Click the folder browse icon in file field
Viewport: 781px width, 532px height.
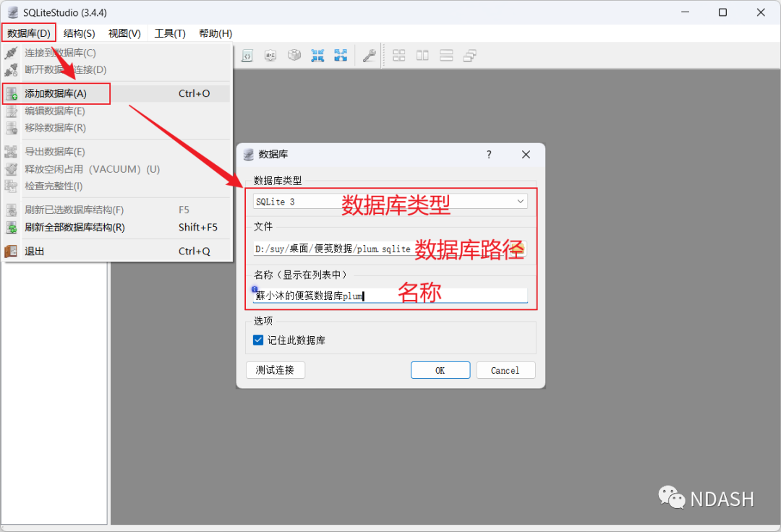coord(519,248)
